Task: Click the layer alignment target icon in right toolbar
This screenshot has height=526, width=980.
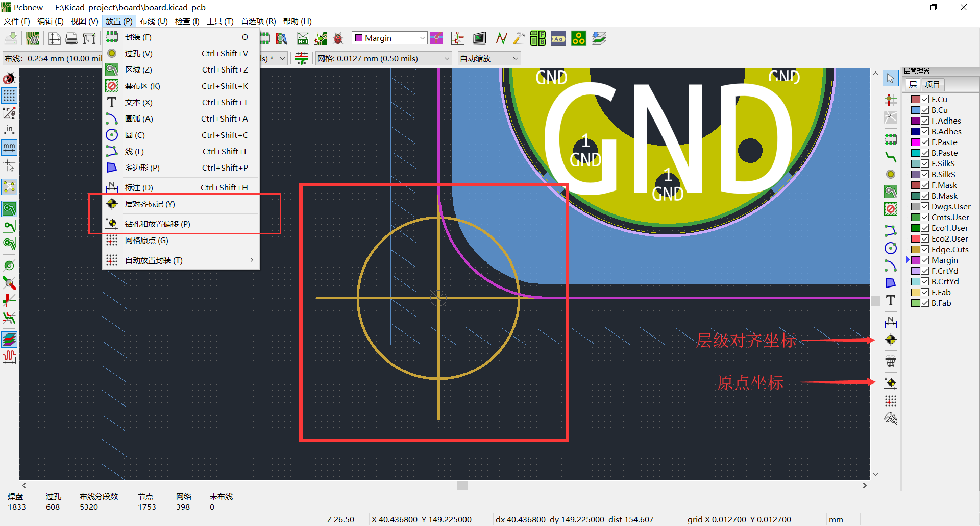Action: (x=890, y=340)
